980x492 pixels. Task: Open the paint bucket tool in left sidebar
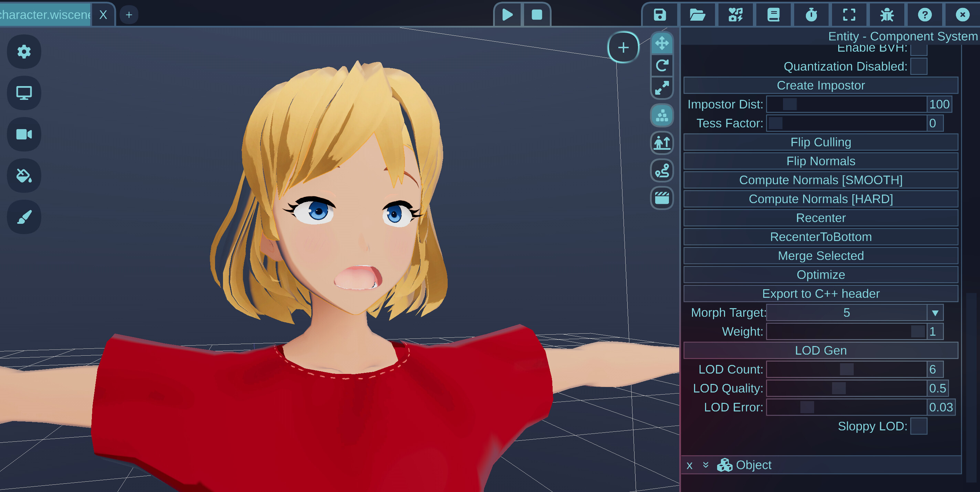click(24, 176)
